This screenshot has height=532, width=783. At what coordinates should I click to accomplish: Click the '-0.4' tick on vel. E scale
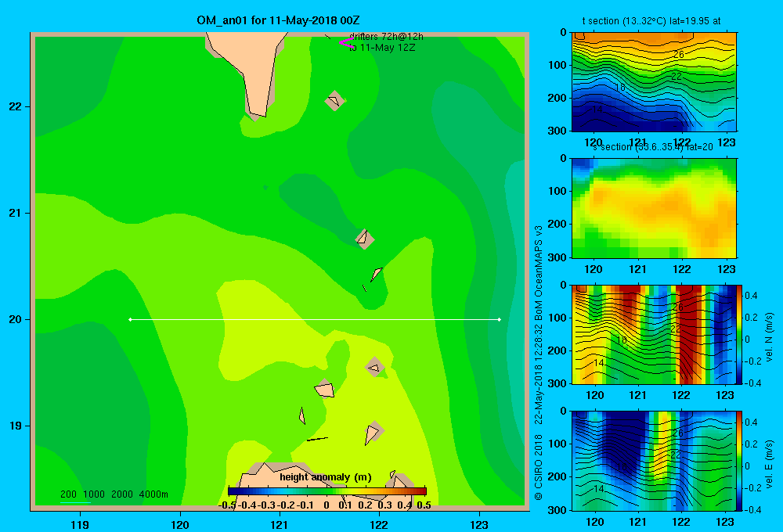[x=752, y=509]
